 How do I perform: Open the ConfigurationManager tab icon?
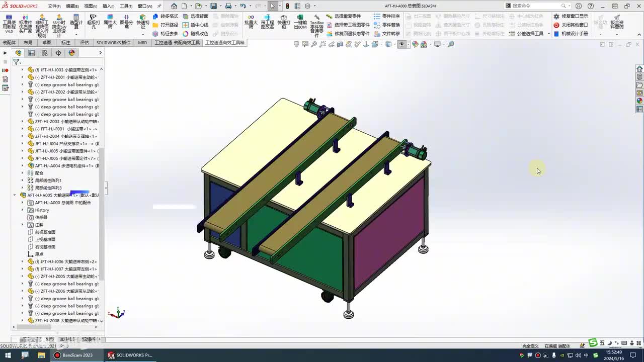click(45, 53)
